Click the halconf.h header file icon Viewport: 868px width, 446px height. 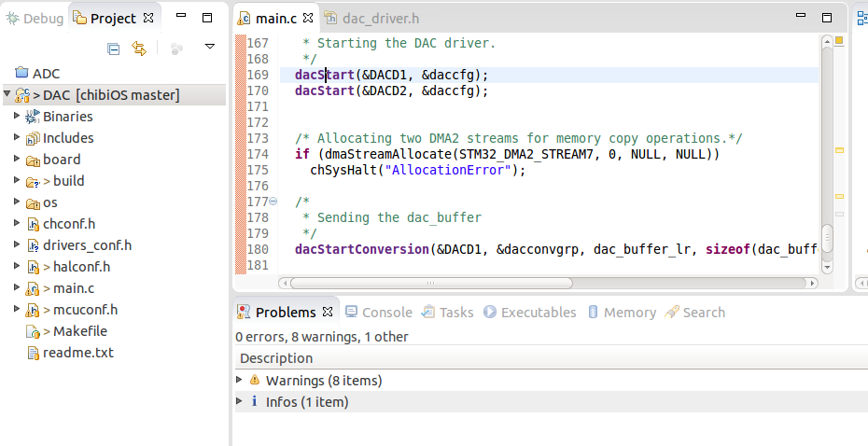(x=33, y=267)
